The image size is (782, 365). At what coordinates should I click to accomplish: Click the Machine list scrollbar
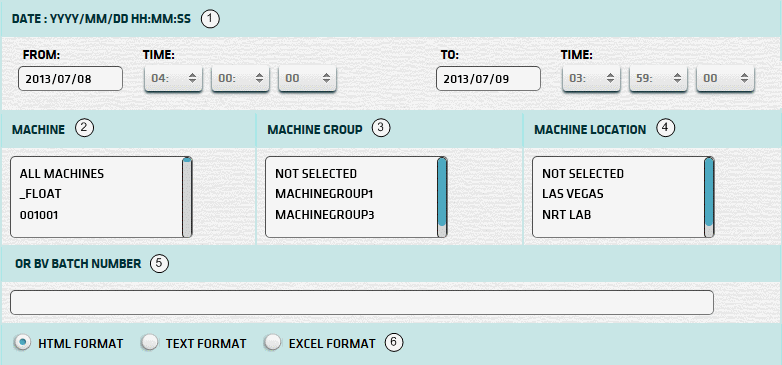[187, 197]
